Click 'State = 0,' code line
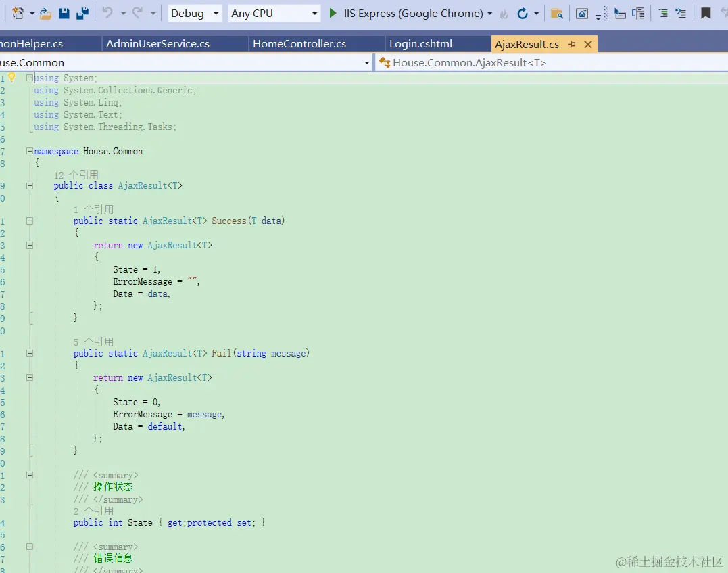The width and height of the screenshot is (728, 573). pos(137,402)
